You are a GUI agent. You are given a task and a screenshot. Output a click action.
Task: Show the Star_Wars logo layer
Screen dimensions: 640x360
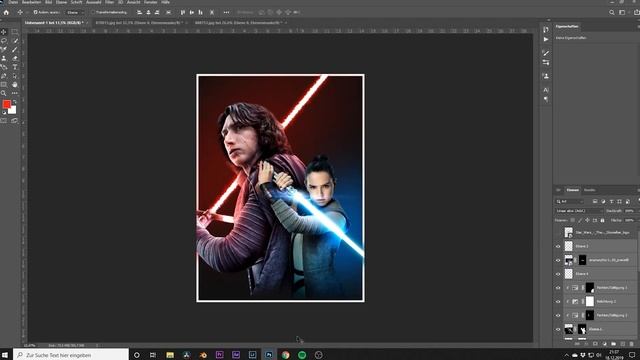click(558, 232)
